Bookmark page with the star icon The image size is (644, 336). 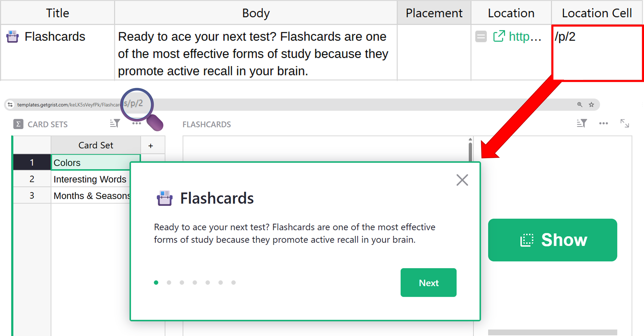tap(591, 105)
